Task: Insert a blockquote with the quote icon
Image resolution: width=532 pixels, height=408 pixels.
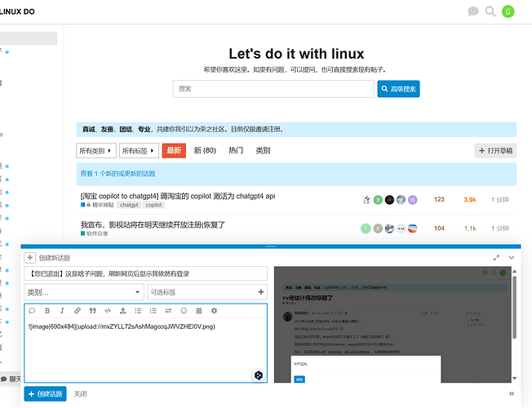Action: 93,311
